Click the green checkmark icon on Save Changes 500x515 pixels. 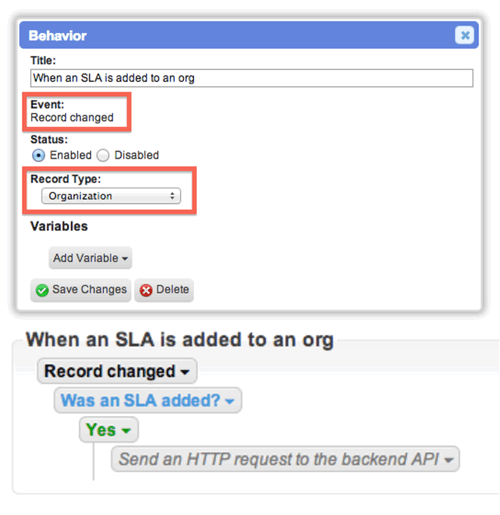point(42,290)
